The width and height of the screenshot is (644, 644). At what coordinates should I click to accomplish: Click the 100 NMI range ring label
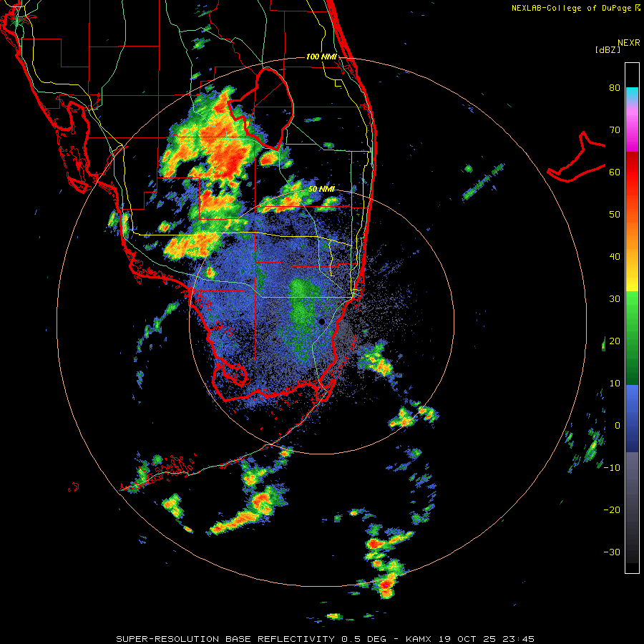tap(321, 57)
